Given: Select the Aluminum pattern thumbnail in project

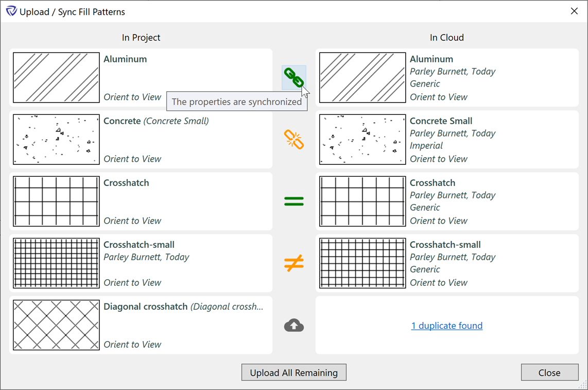Looking at the screenshot, I should pos(56,78).
